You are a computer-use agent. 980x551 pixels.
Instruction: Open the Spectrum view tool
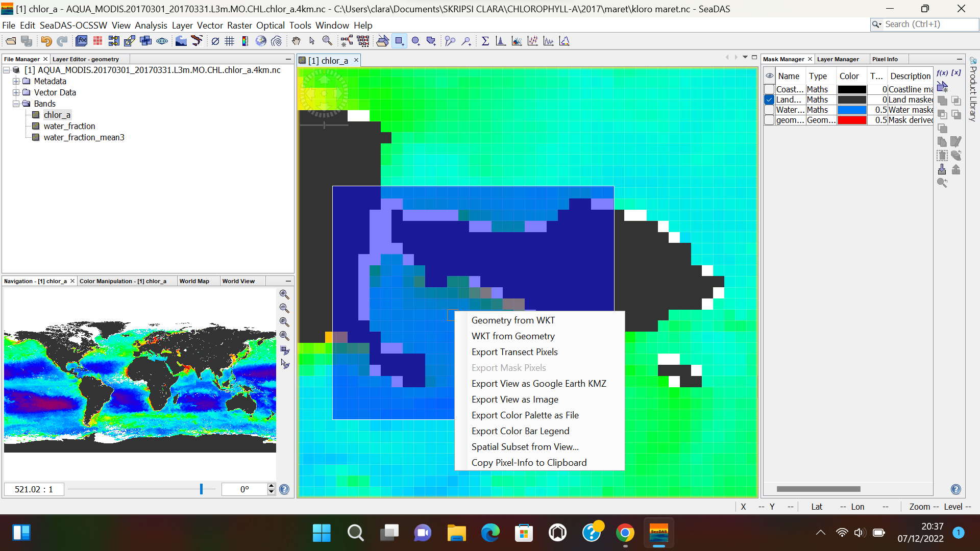[564, 41]
